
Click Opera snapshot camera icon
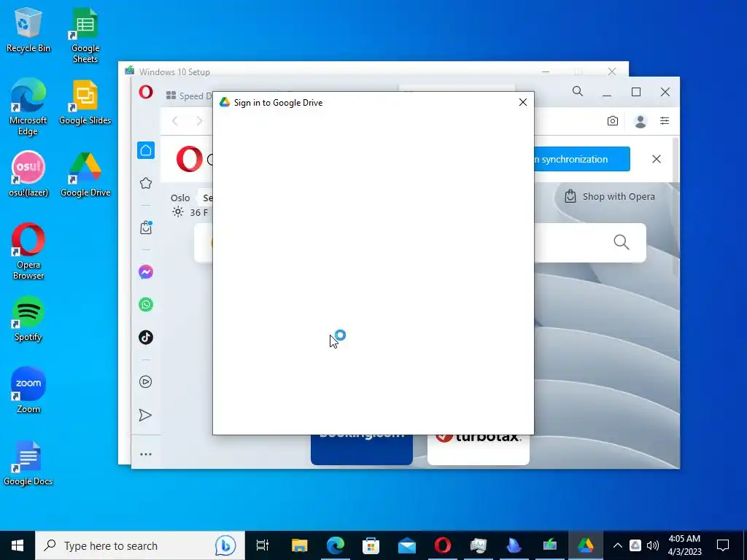[x=613, y=121]
